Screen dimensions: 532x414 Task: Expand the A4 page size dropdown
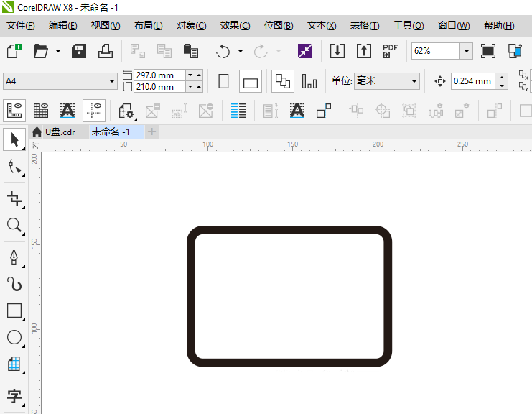(111, 81)
